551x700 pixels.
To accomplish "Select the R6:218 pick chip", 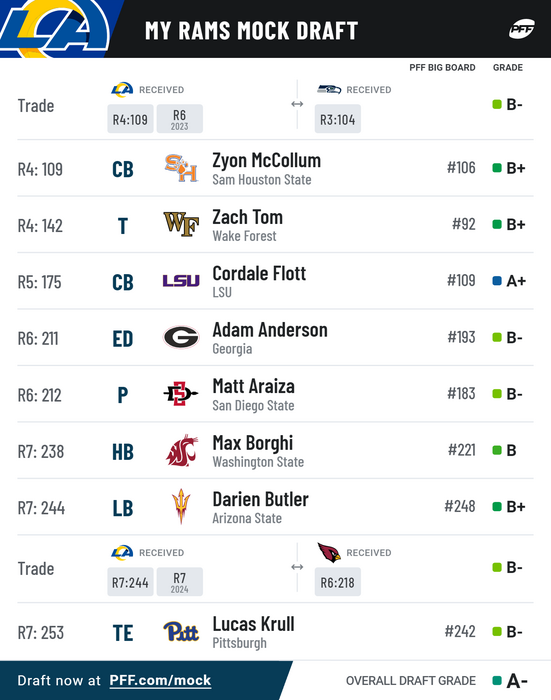I will (338, 582).
